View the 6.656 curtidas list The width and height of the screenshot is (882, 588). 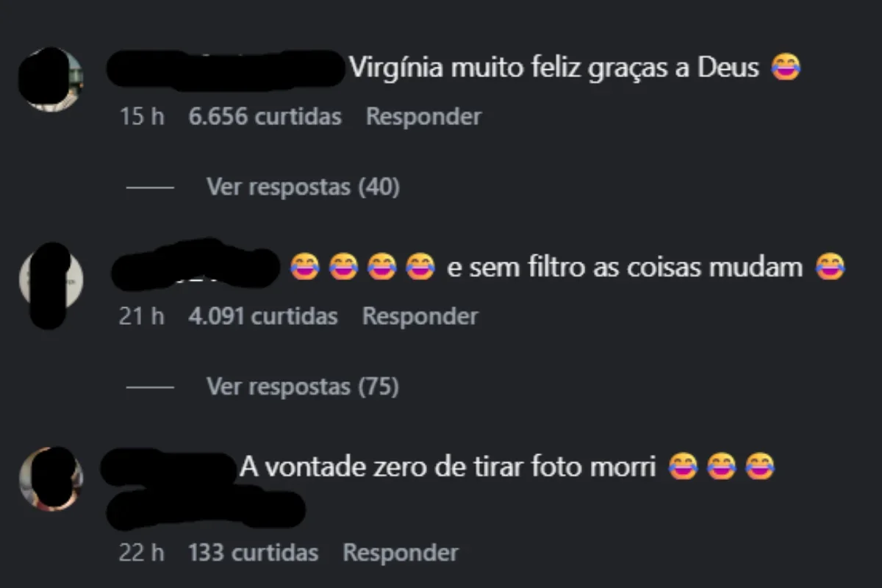pos(265,116)
